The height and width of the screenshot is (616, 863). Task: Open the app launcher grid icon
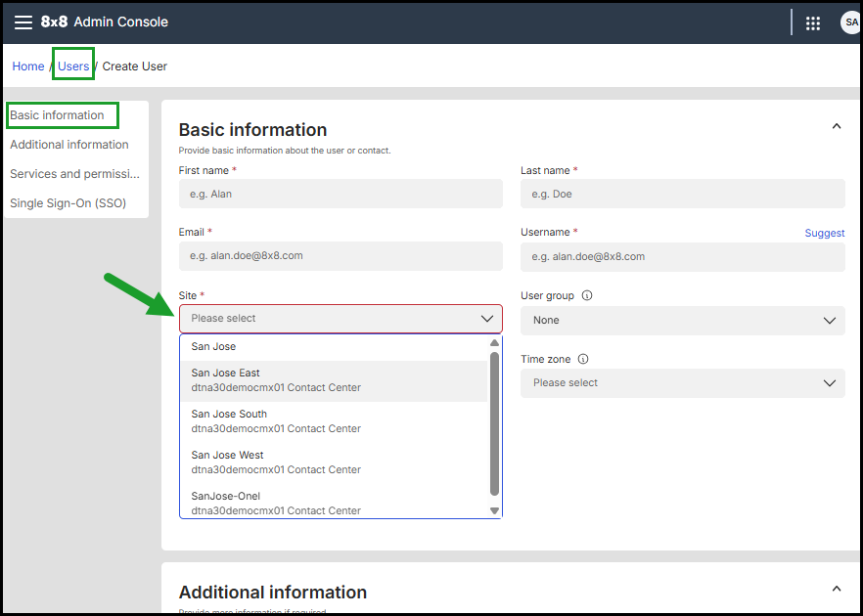(x=813, y=22)
